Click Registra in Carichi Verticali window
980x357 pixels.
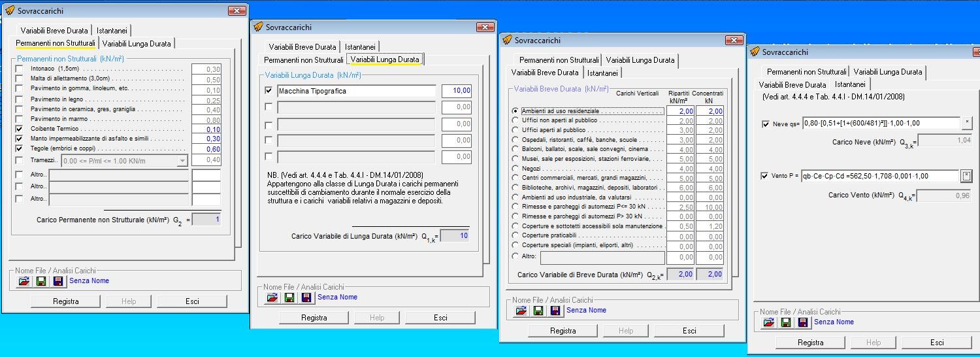[563, 331]
